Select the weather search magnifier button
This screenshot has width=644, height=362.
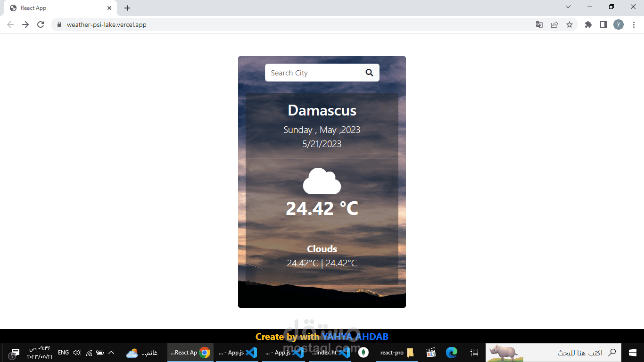369,73
